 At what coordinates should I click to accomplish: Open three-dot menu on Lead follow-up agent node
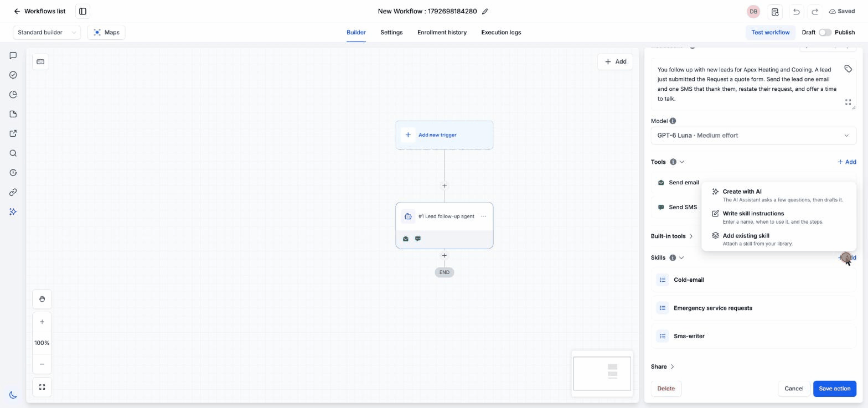point(483,216)
